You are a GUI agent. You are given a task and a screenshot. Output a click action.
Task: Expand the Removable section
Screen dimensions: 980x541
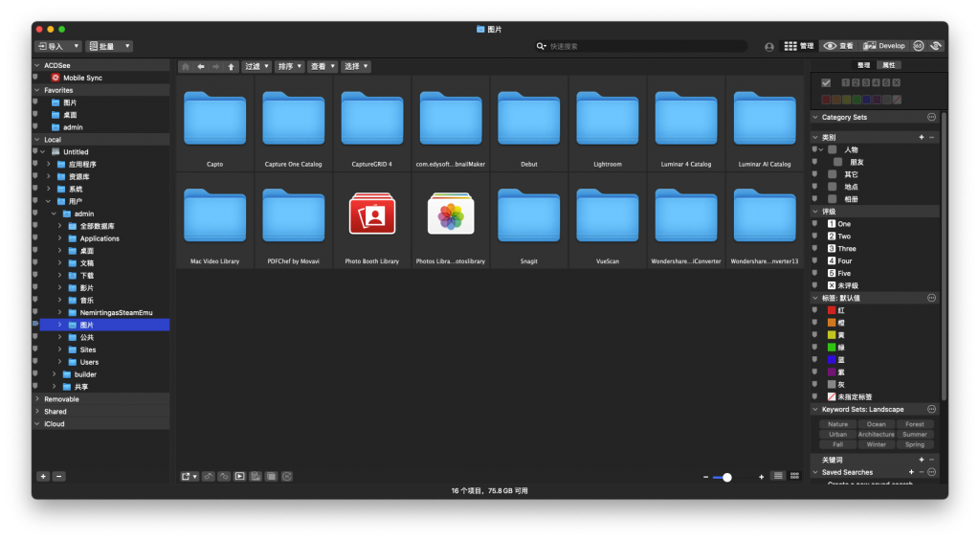click(x=37, y=399)
